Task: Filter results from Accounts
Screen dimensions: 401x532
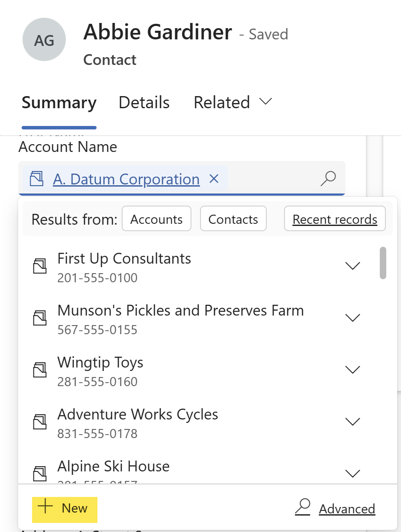Action: click(x=157, y=219)
